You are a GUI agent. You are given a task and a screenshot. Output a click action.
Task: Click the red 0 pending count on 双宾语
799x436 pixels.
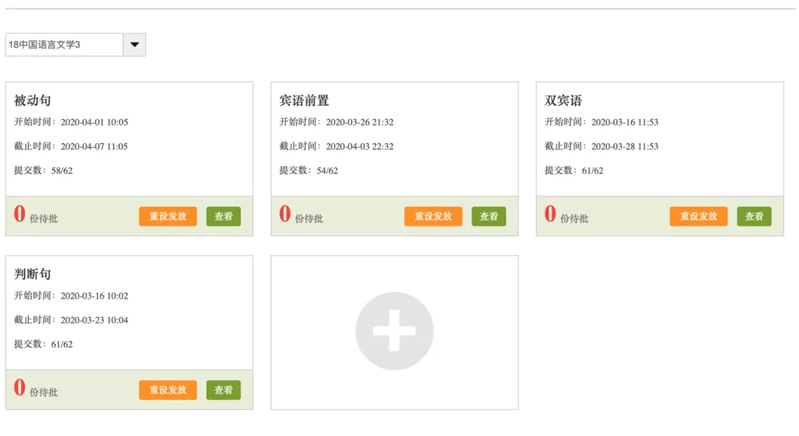pos(550,215)
